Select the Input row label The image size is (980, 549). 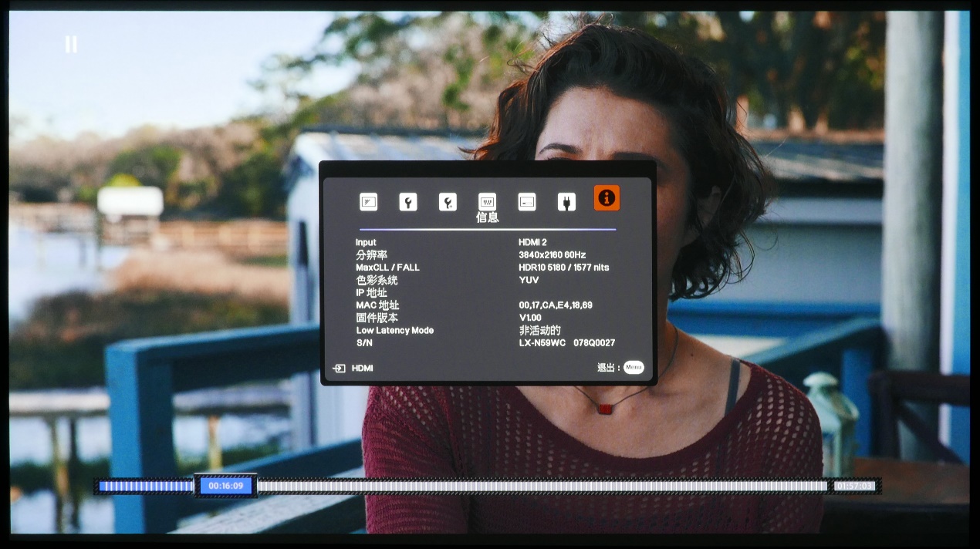tap(366, 242)
